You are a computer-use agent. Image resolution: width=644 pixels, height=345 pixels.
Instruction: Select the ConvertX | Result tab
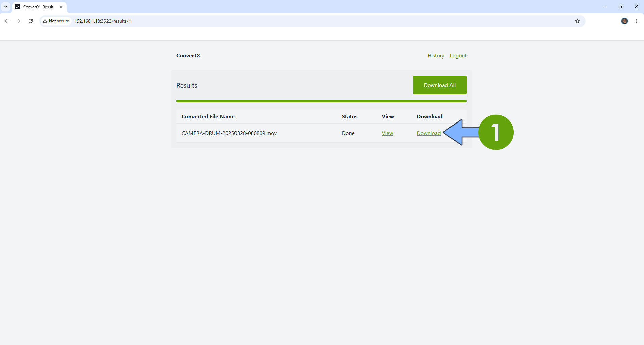[39, 7]
